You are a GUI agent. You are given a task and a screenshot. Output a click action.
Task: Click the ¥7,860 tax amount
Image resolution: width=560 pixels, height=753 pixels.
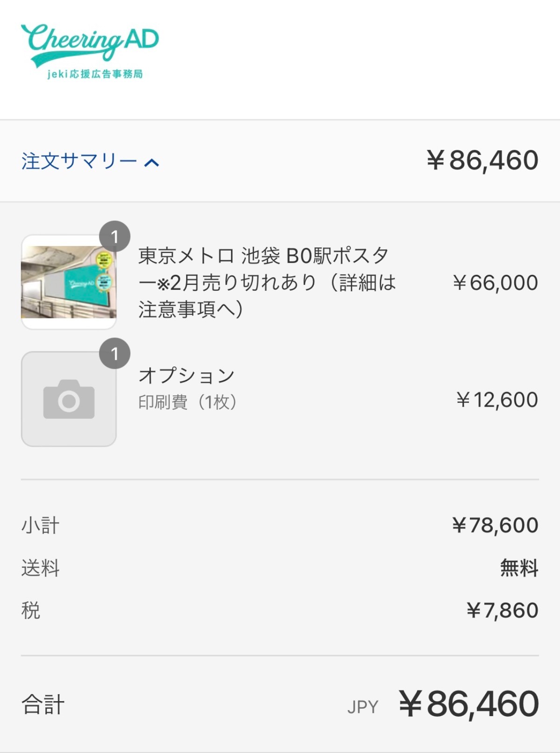(x=503, y=611)
